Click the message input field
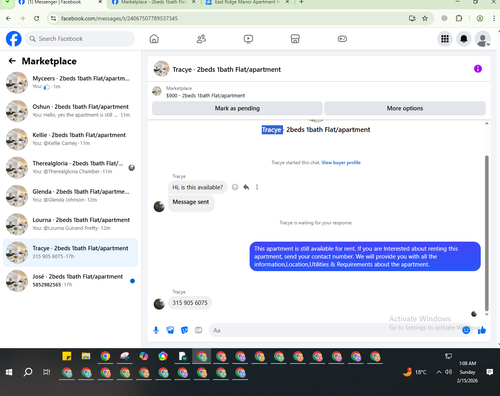The width and height of the screenshot is (500, 396). 335,330
